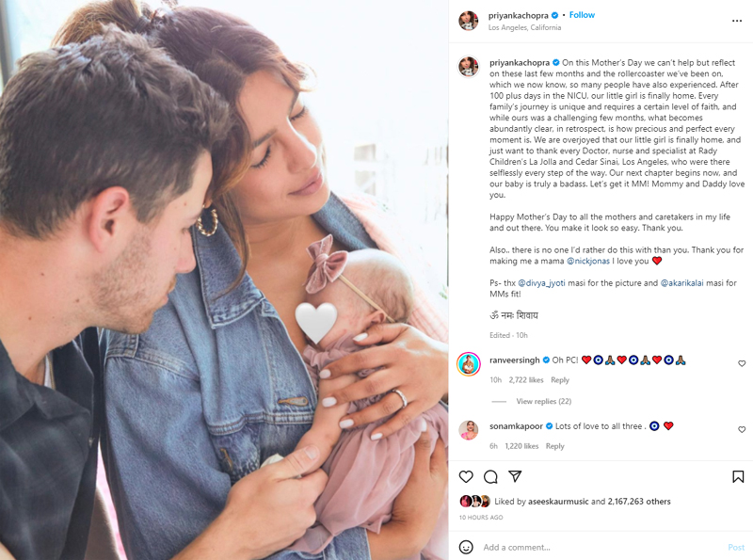The height and width of the screenshot is (560, 753).
Task: Open priyankachopra profile picture in header
Action: 468,21
